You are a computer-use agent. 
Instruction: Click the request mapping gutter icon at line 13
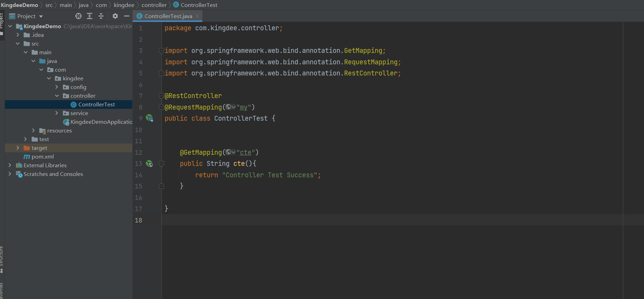coord(150,163)
